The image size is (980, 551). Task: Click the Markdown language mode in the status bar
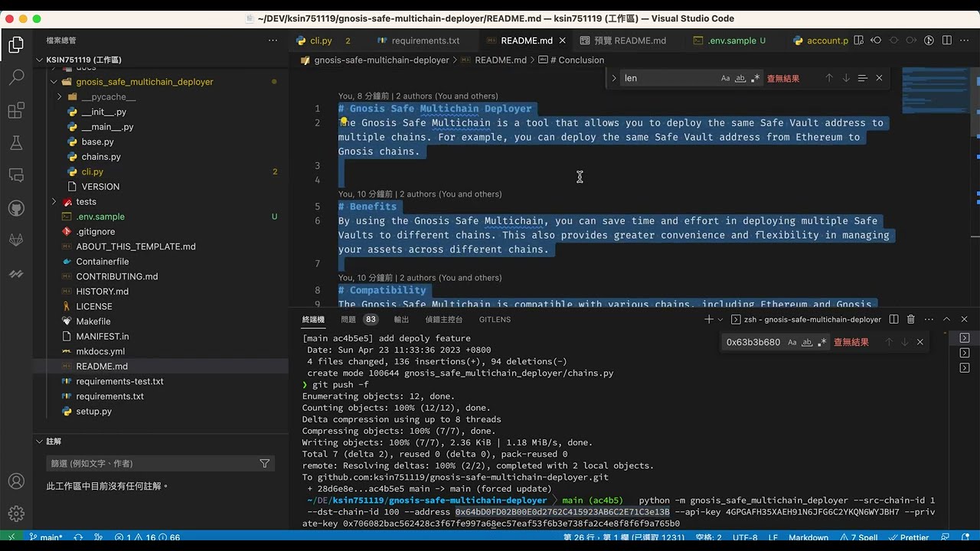point(808,537)
